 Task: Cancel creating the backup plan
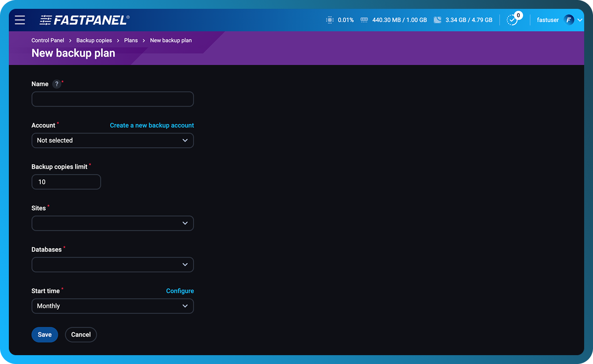tap(81, 334)
